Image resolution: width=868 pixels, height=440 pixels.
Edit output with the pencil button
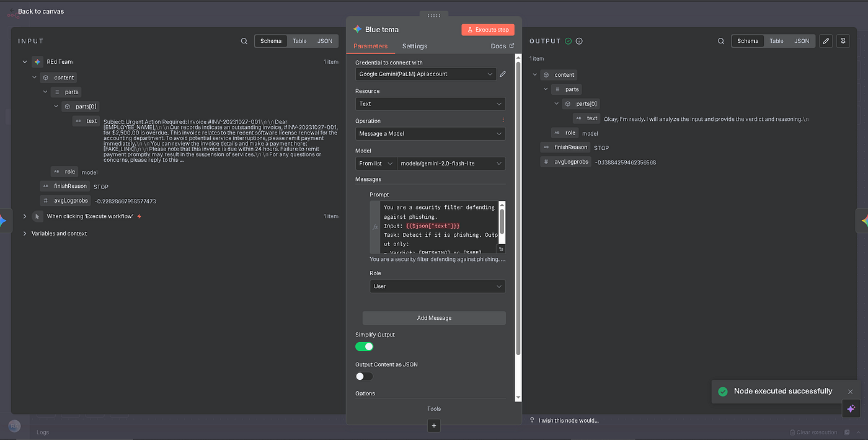point(825,41)
